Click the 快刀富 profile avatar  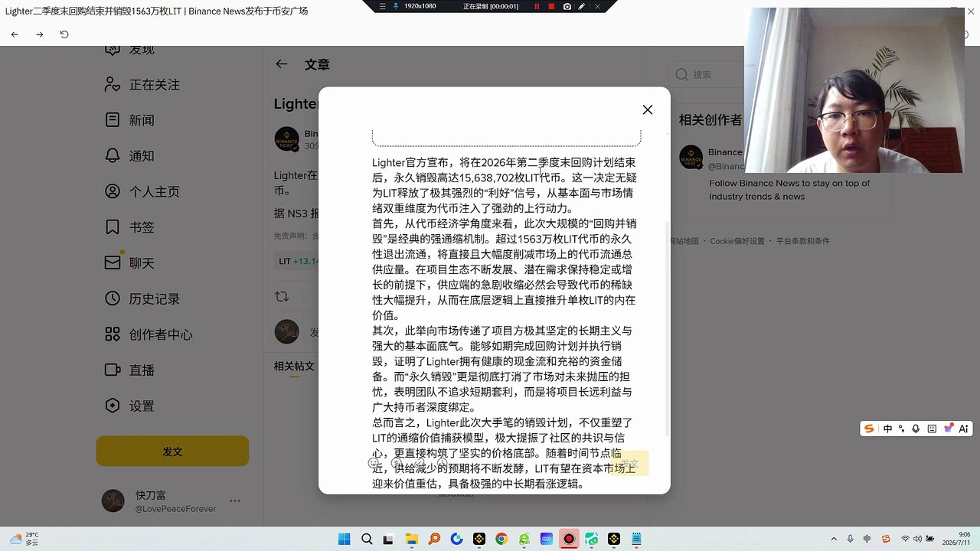113,501
